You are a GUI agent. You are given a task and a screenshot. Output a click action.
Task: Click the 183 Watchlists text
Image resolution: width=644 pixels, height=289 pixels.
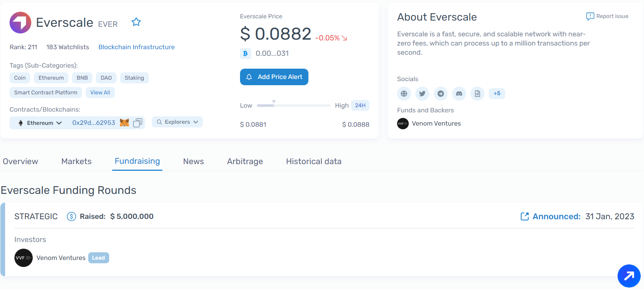pos(68,47)
